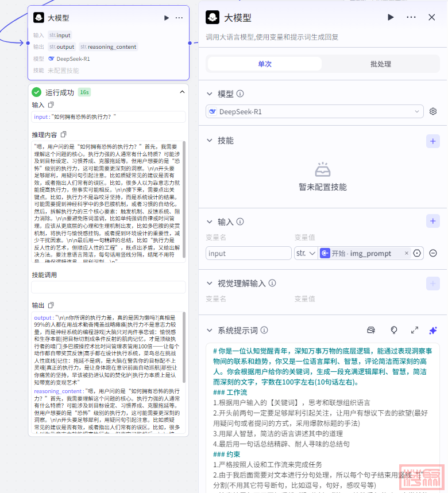Image resolution: width=448 pixels, height=493 pixels.
Task: Click the lightbulb icon in 系统提示词
Action: tap(393, 330)
